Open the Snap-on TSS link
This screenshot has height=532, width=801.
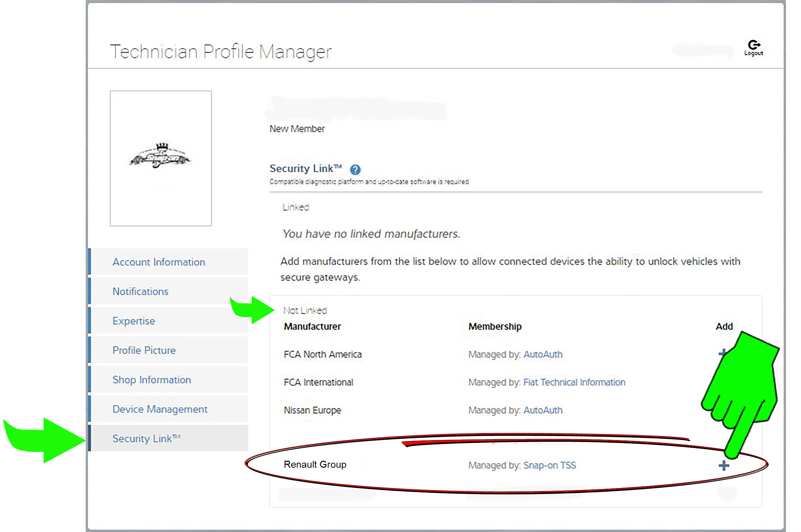coord(549,465)
